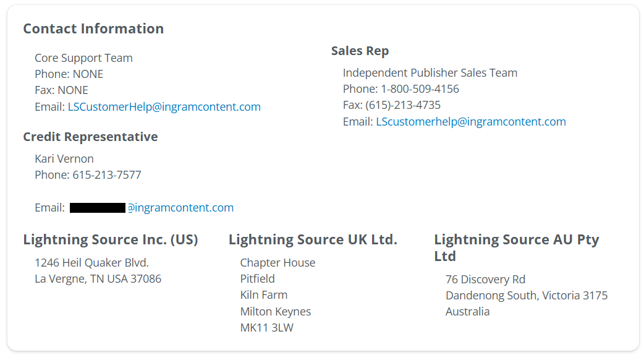Click the Kari Vernon name text
Screen dimensions: 644x360
click(64, 158)
